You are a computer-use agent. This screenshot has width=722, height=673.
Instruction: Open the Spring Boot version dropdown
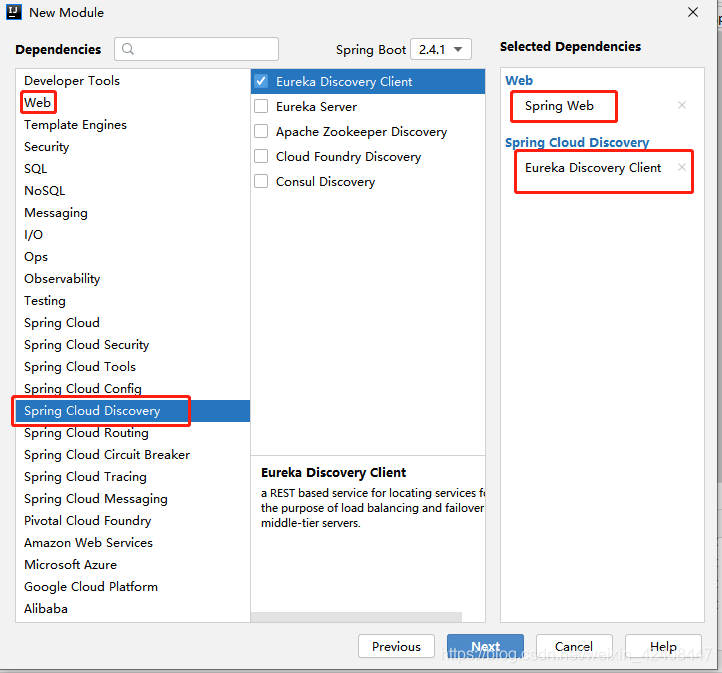click(441, 49)
